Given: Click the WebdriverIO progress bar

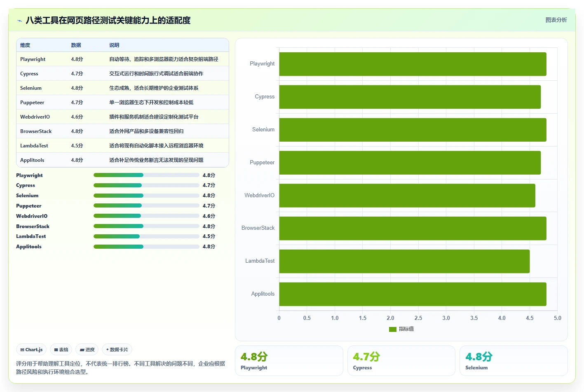Looking at the screenshot, I should 146,216.
